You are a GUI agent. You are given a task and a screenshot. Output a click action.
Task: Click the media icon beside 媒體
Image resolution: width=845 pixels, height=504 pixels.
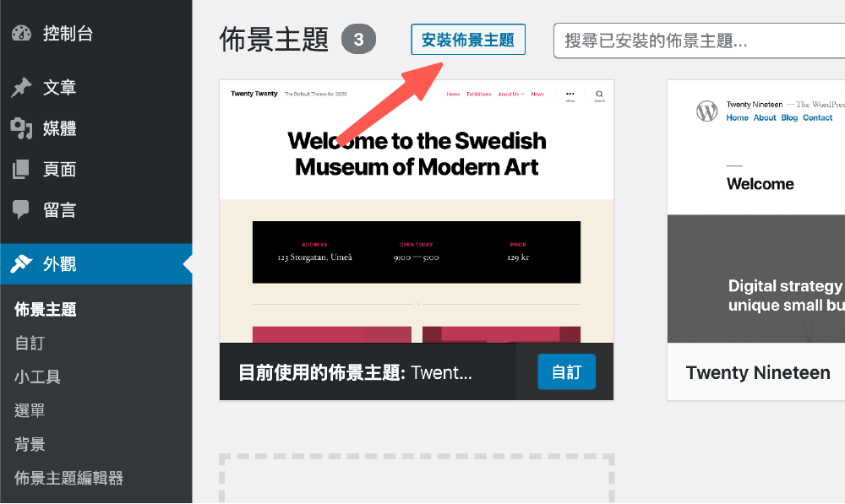[x=22, y=128]
